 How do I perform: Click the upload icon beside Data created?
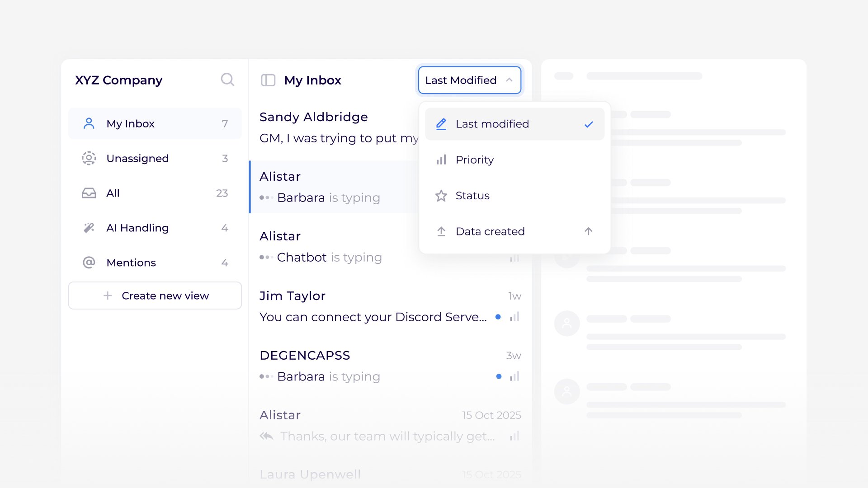point(441,231)
